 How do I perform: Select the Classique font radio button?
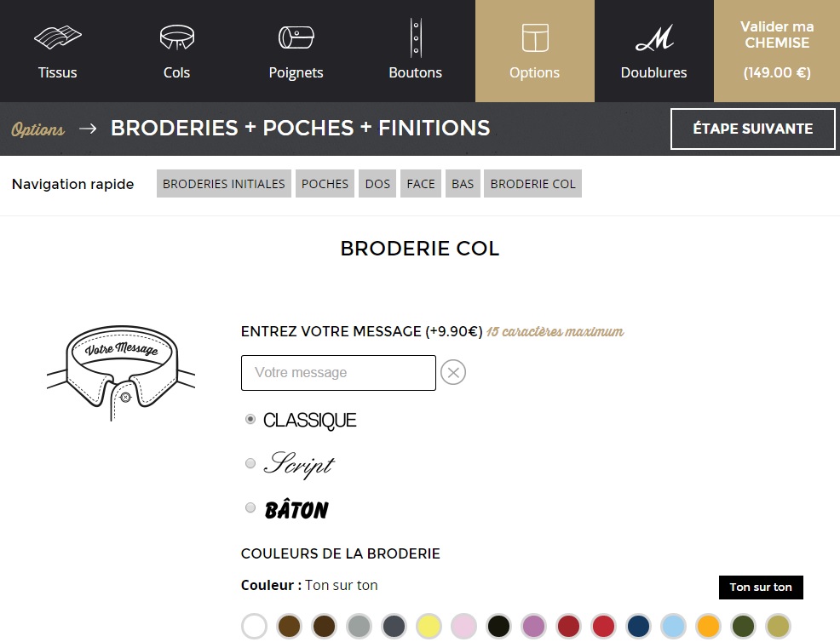click(x=250, y=419)
